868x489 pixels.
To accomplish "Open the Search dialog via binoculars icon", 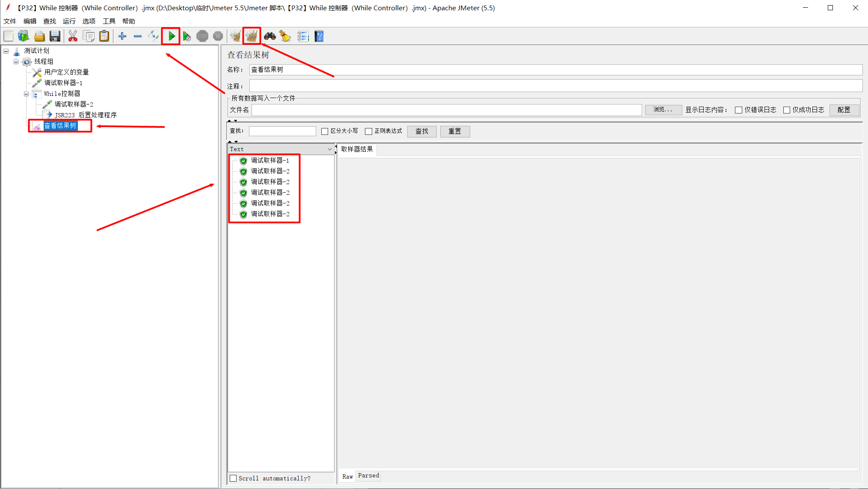I will point(270,36).
